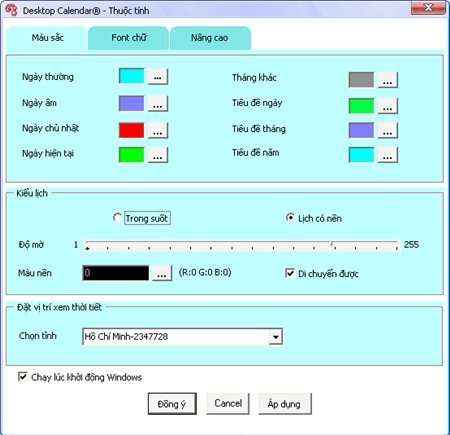The height and width of the screenshot is (435, 450).
Task: Confirm settings with the Đồng ý button
Action: [172, 404]
